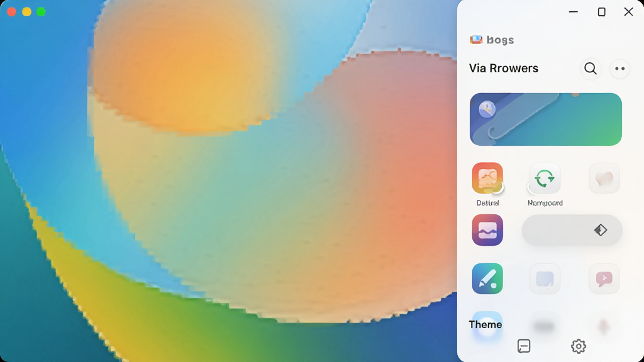Open the purple wave app icon
Viewport: 644px width, 362px height.
click(487, 230)
